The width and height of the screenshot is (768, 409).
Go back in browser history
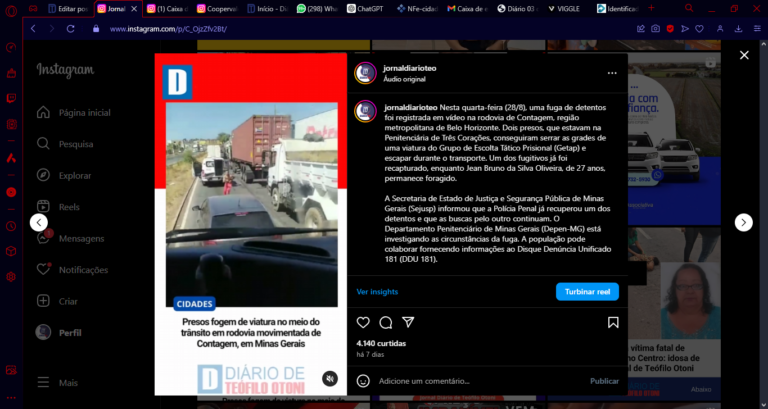(x=33, y=29)
